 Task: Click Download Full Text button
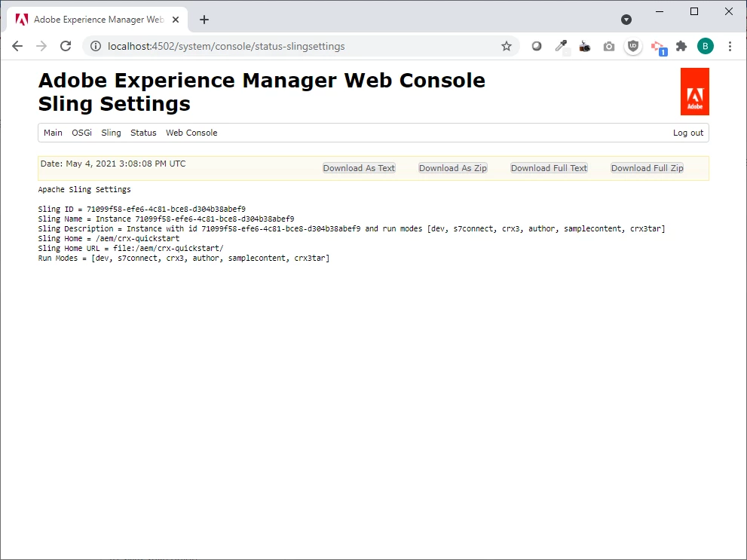pos(550,168)
